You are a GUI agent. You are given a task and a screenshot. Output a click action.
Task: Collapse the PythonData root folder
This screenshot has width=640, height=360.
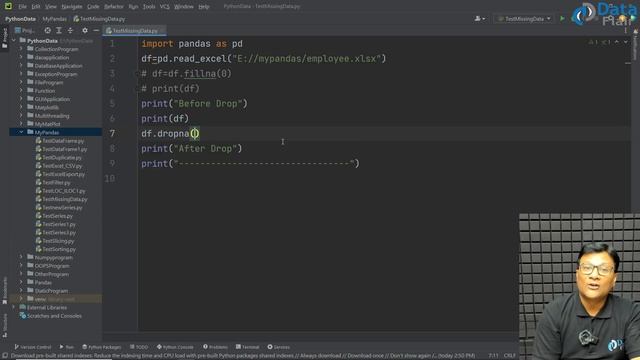pyautogui.click(x=14, y=41)
